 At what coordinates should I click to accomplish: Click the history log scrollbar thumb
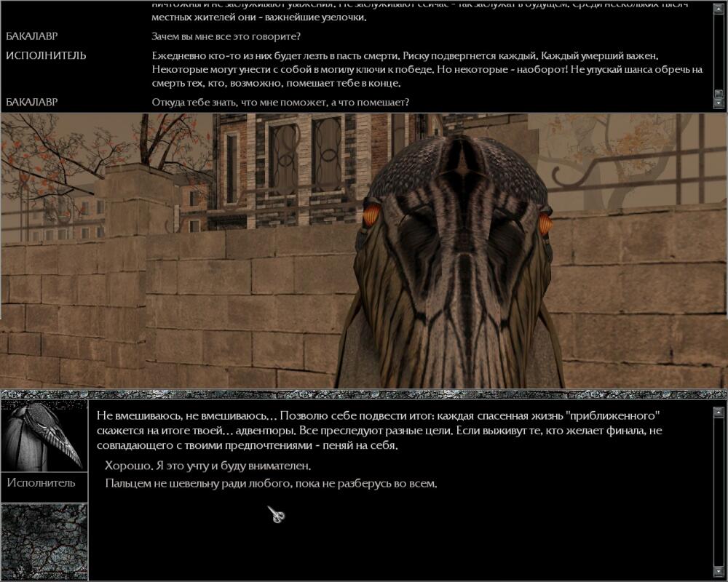(x=719, y=93)
